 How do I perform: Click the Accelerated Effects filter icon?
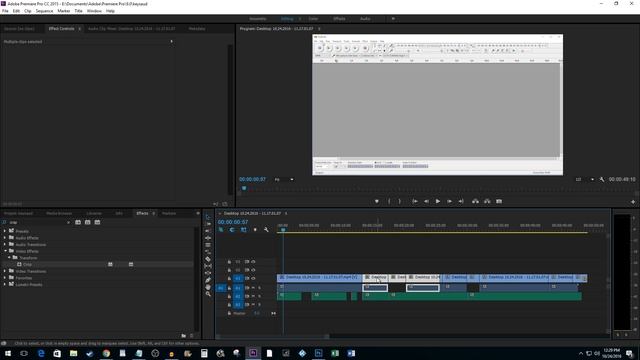tap(78, 222)
